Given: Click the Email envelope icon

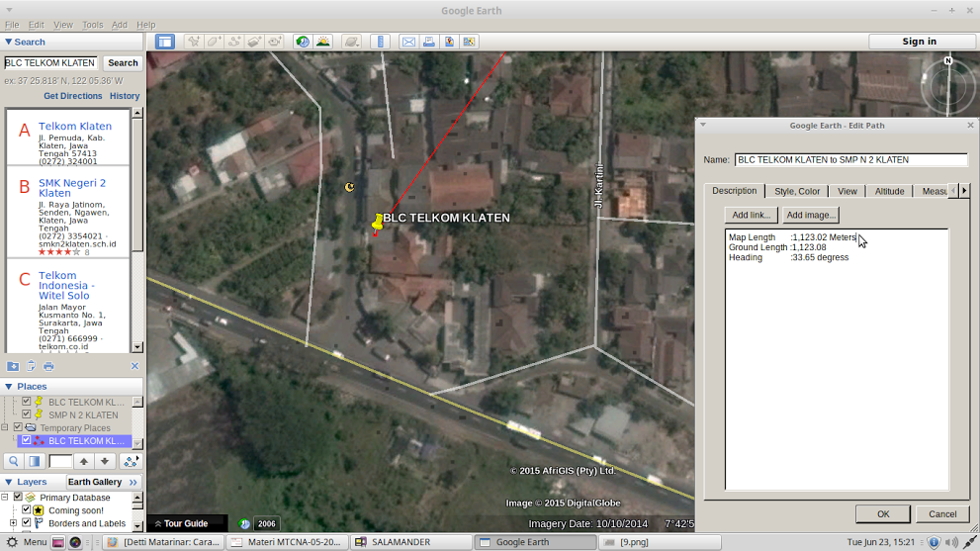Looking at the screenshot, I should (408, 42).
